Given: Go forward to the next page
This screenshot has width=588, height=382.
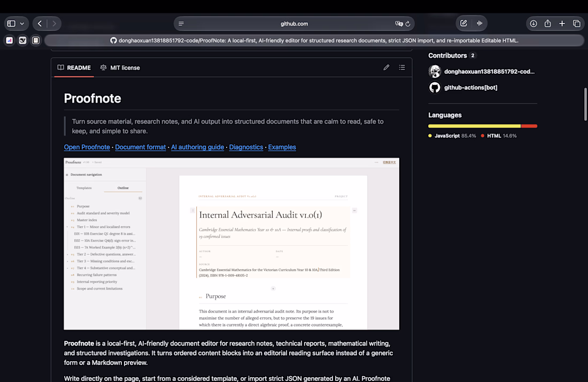Looking at the screenshot, I should coord(54,24).
